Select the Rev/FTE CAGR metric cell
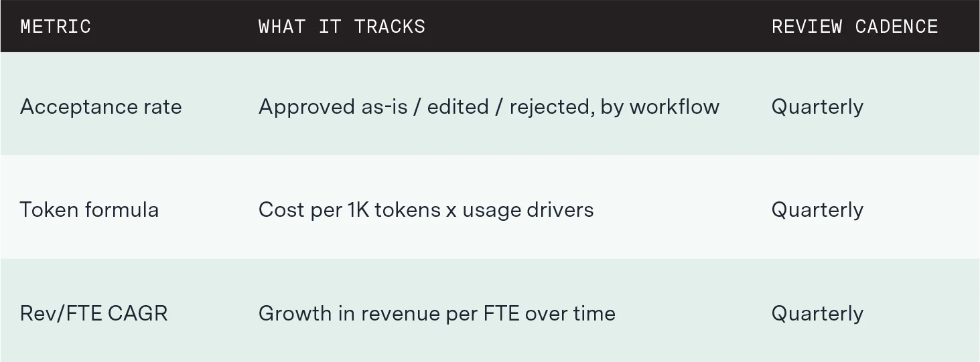 (x=94, y=313)
